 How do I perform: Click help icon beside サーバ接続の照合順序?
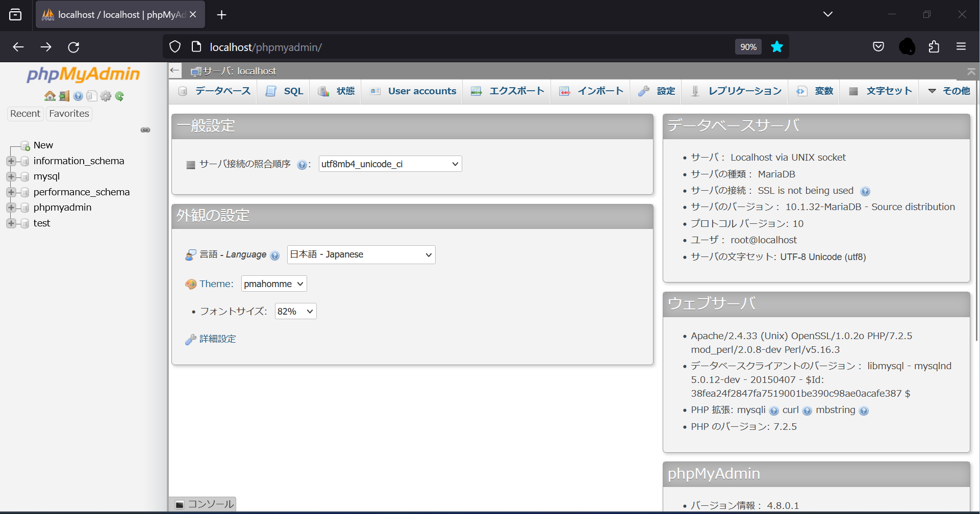301,165
